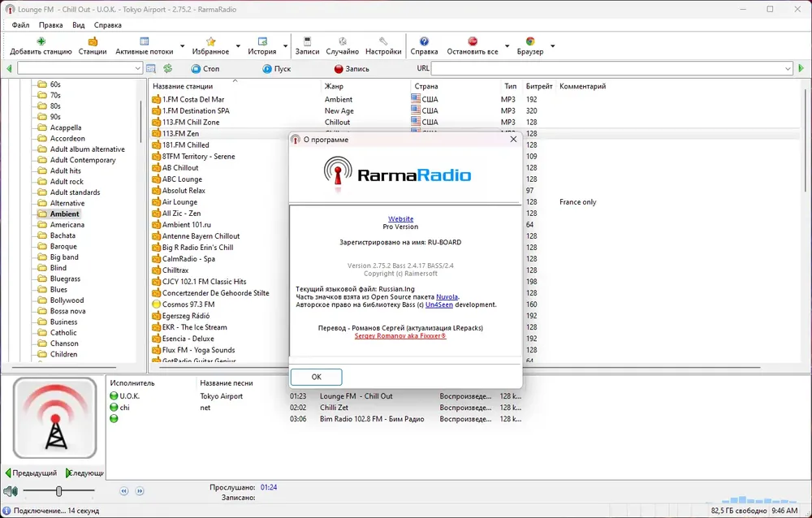
Task: Click the forward round button near volume
Action: click(140, 491)
